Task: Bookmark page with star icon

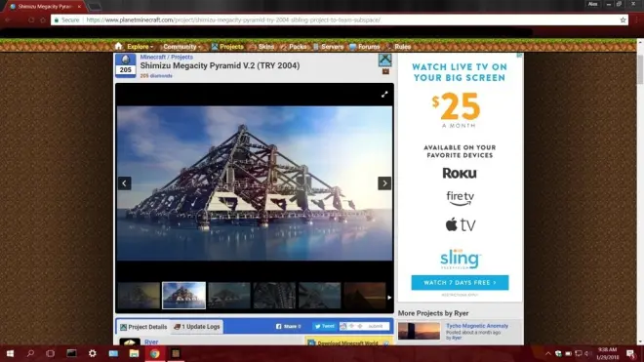Action: (x=623, y=20)
